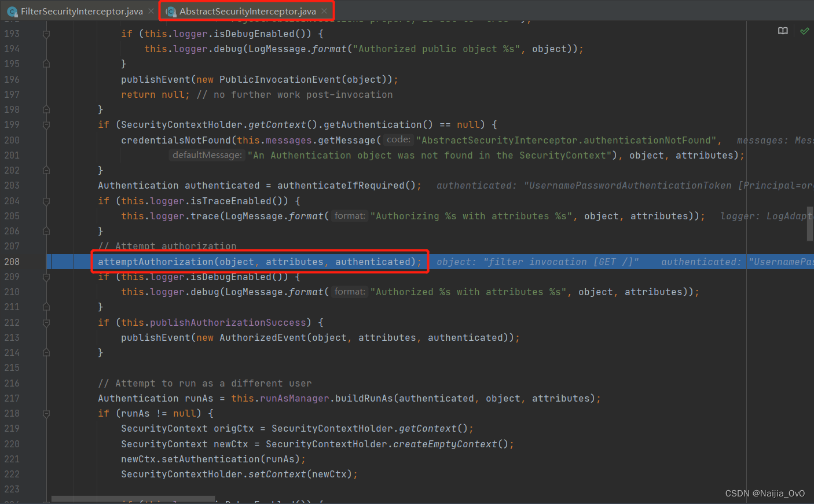Open the inspections green checkmark widget
This screenshot has height=504, width=814.
tap(805, 31)
